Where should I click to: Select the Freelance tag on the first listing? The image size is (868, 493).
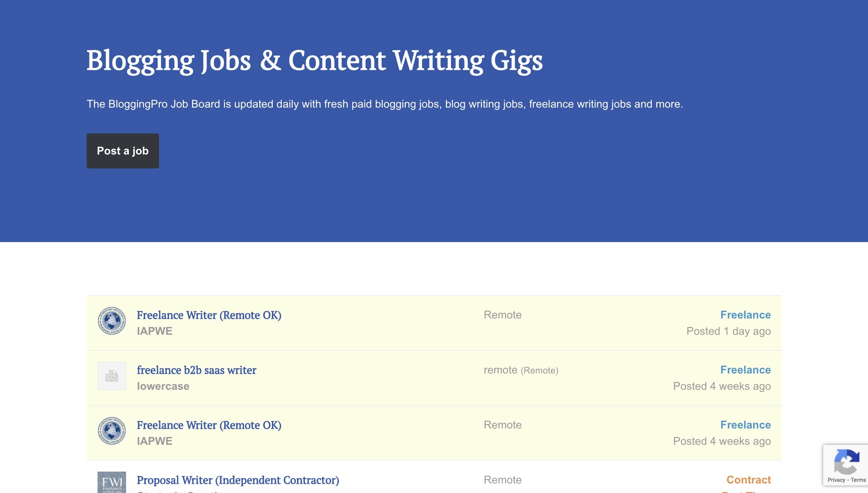(746, 315)
